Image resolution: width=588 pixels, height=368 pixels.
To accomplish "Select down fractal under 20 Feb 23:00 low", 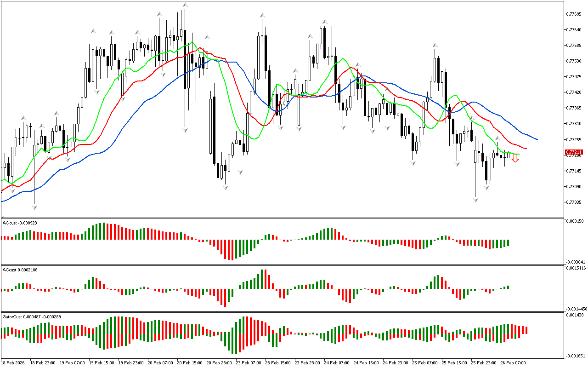I will 225,188.
